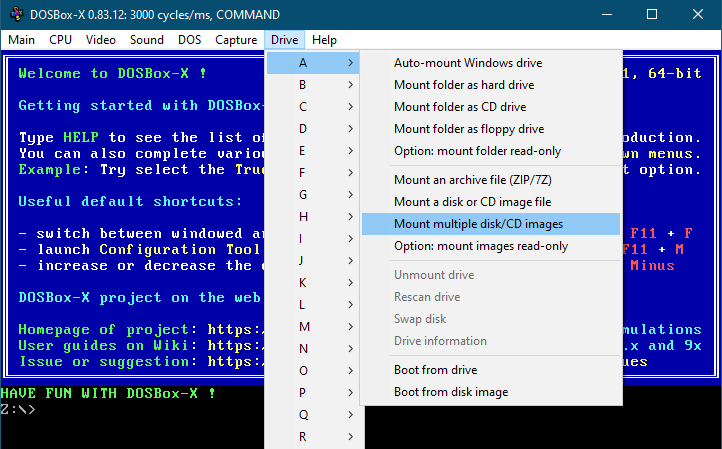Screen dimensions: 722x449
Task: Expand drive I submenu
Action: 313,239
